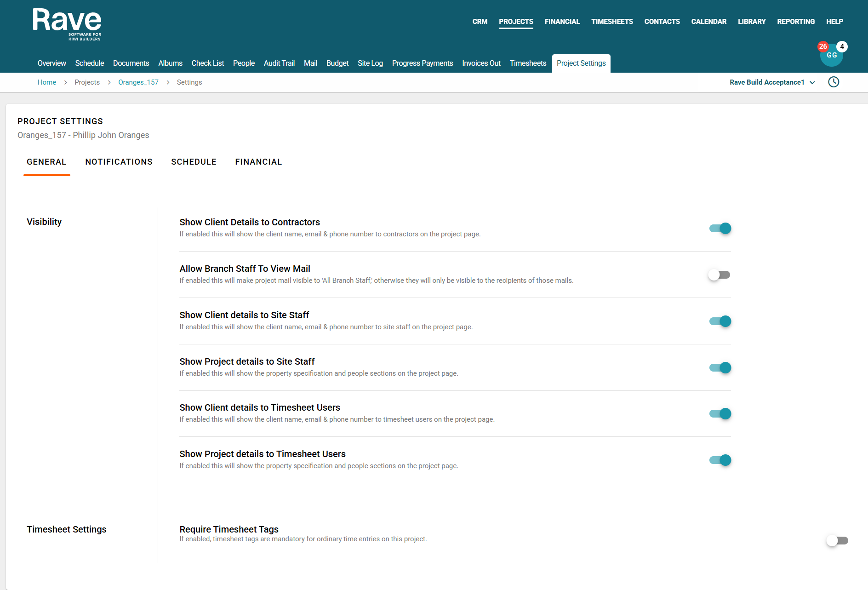Open the red 26 notifications badge
Screen dimensions: 868x590
(x=823, y=46)
